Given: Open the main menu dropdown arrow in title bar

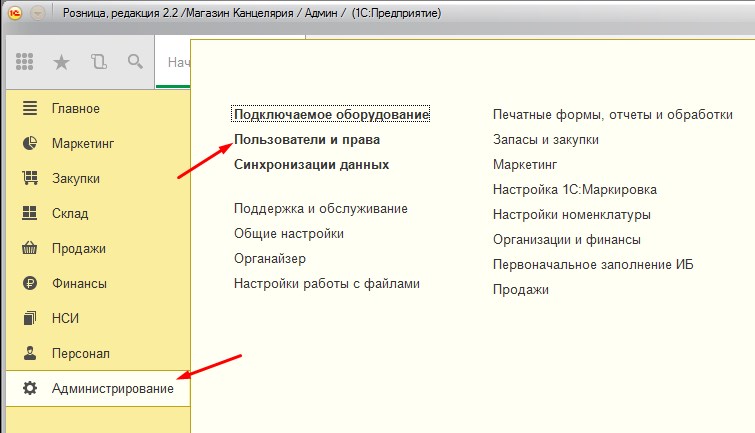Looking at the screenshot, I should point(38,13).
